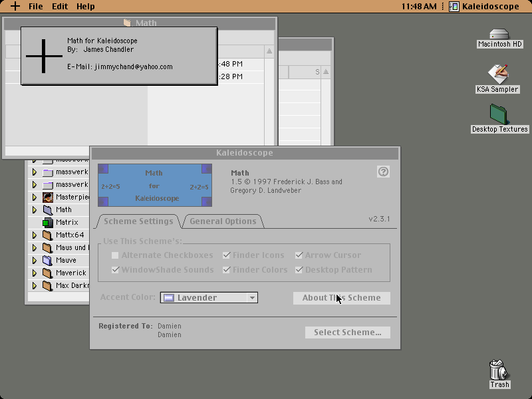Select the Matrix green square icon
This screenshot has height=399, width=532.
(x=48, y=223)
